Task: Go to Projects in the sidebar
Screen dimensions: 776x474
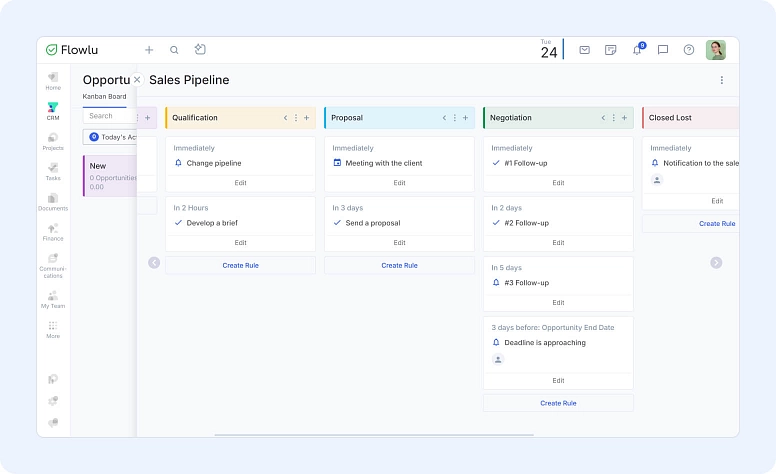Action: pyautogui.click(x=53, y=140)
